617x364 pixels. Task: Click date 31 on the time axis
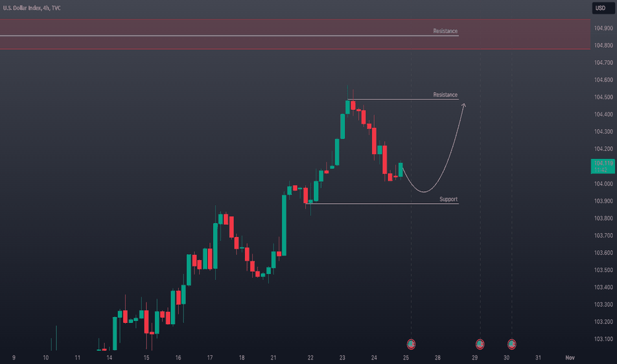(x=538, y=357)
